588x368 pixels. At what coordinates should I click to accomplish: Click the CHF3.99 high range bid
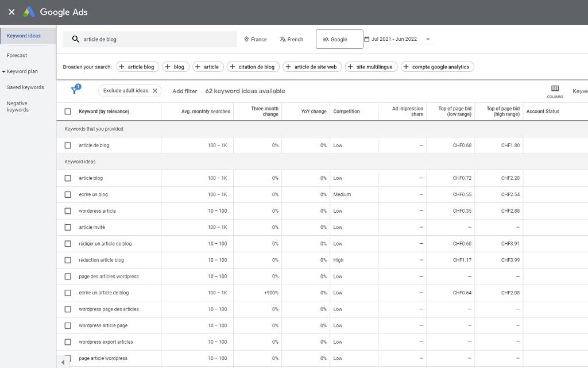click(510, 260)
